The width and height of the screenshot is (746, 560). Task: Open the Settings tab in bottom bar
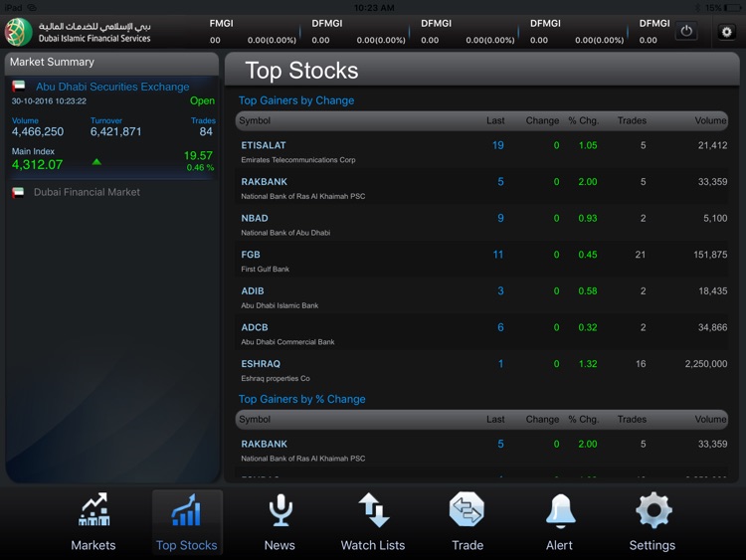(x=653, y=522)
